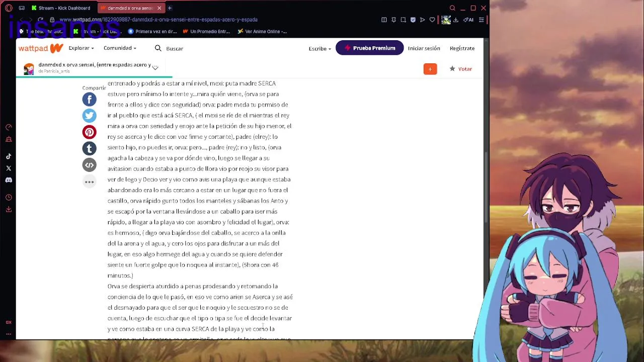644x362 pixels.
Task: Open the ad blocker shield settings
Action: (413, 20)
